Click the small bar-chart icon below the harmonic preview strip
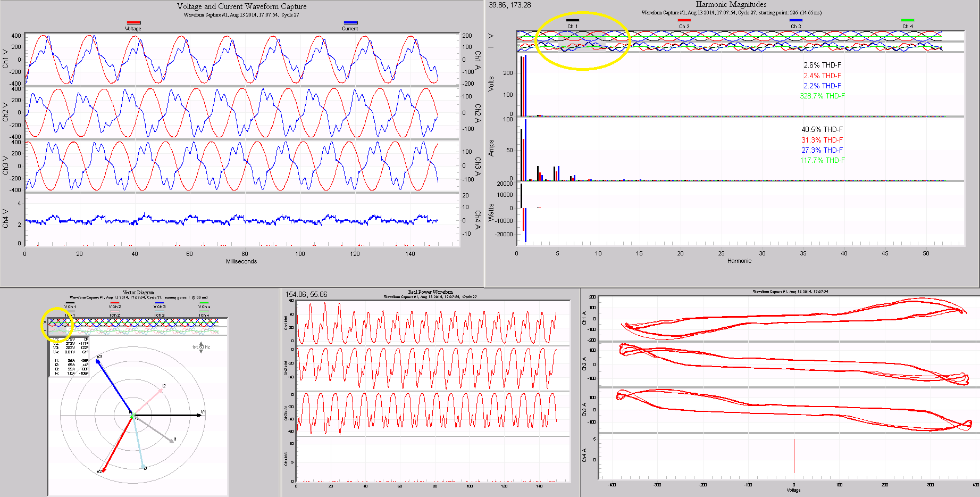The image size is (980, 497). pyautogui.click(x=523, y=60)
